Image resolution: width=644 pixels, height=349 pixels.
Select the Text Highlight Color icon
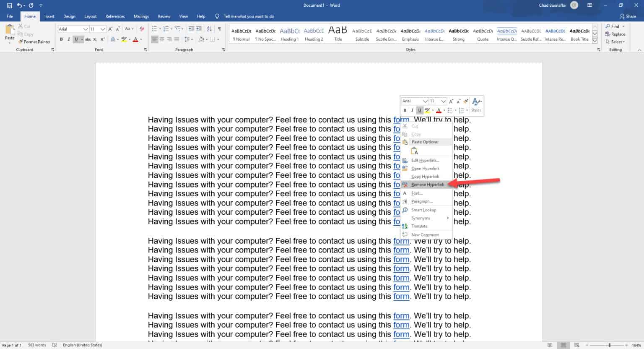[x=125, y=39]
